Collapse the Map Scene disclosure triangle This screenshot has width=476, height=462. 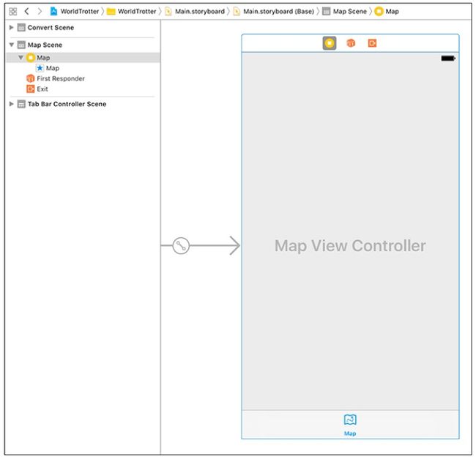[x=12, y=45]
